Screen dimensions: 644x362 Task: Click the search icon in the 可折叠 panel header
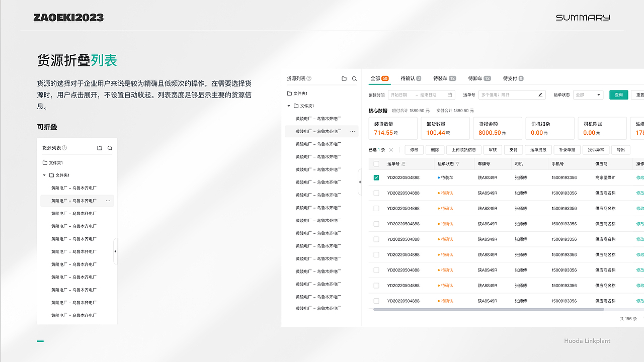[110, 148]
